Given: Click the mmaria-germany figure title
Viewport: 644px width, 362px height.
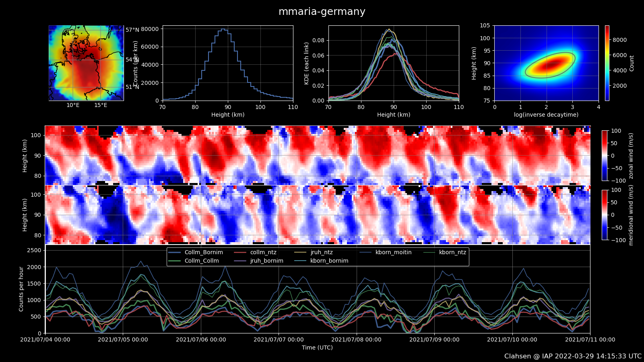Looking at the screenshot, I should [x=322, y=12].
